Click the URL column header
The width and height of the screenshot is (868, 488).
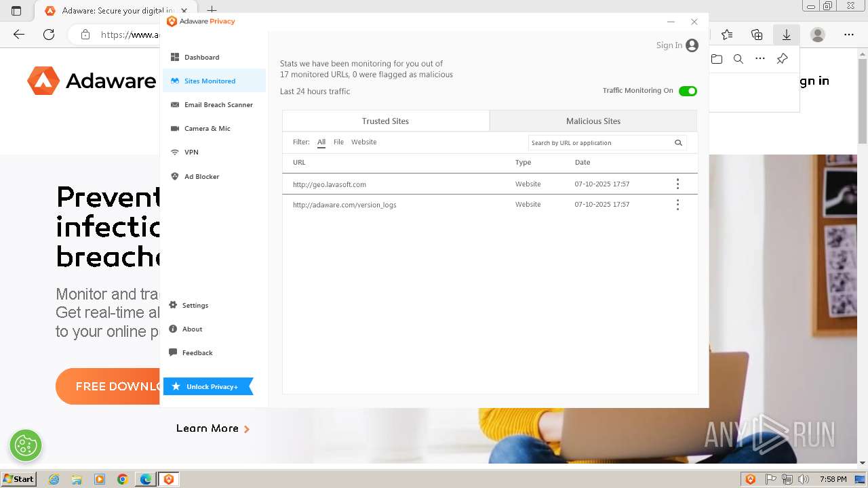[299, 163]
